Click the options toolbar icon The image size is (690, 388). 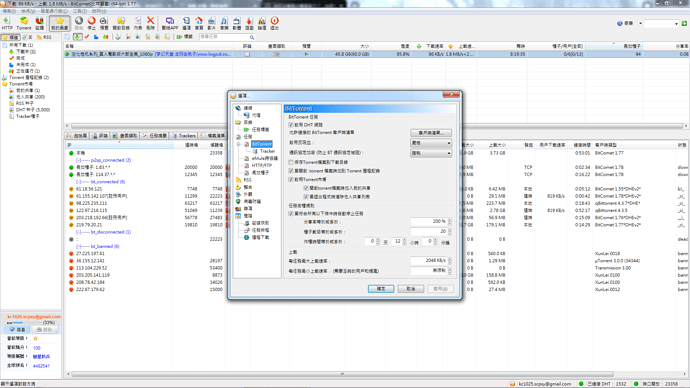pyautogui.click(x=187, y=23)
